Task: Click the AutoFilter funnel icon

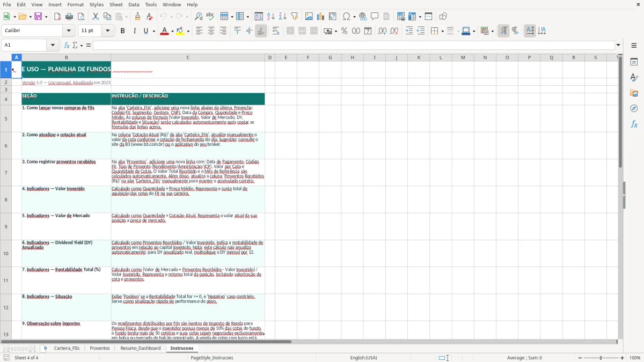Action: pyautogui.click(x=294, y=17)
